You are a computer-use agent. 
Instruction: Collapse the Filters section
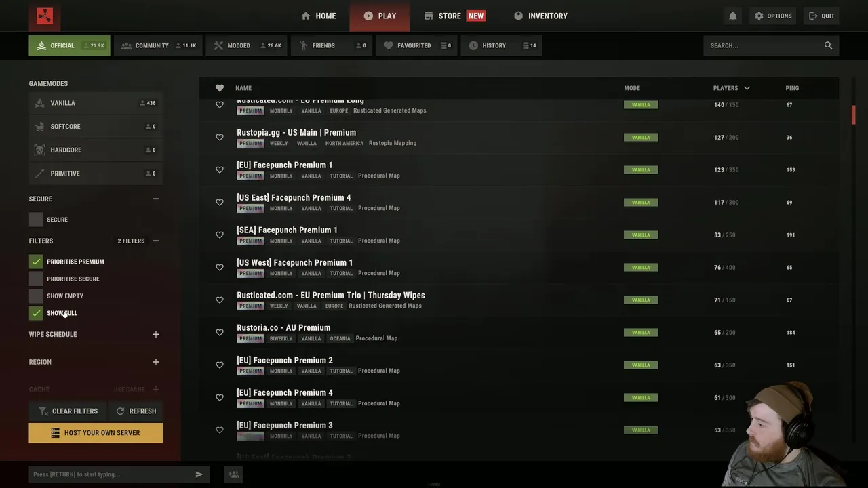tap(156, 241)
